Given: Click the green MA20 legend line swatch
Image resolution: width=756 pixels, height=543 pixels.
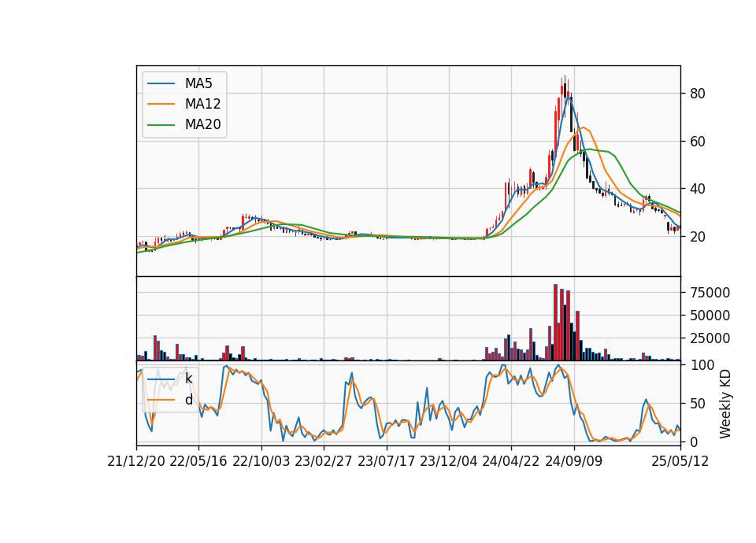Looking at the screenshot, I should [161, 125].
